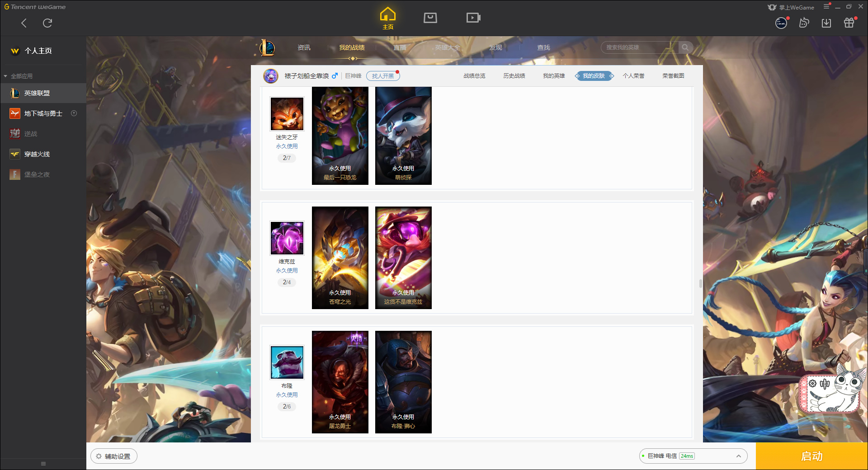The height and width of the screenshot is (470, 868).
Task: Open the download manager icon
Action: pos(826,23)
